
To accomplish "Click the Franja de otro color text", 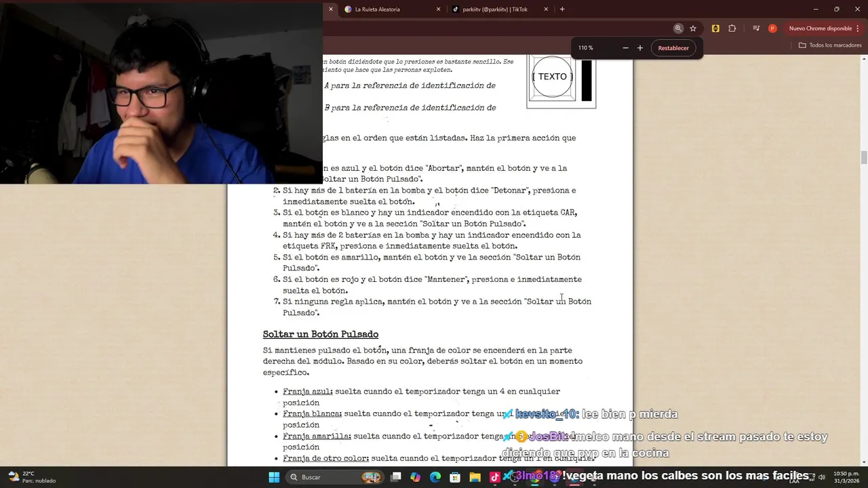I will click(x=439, y=459).
